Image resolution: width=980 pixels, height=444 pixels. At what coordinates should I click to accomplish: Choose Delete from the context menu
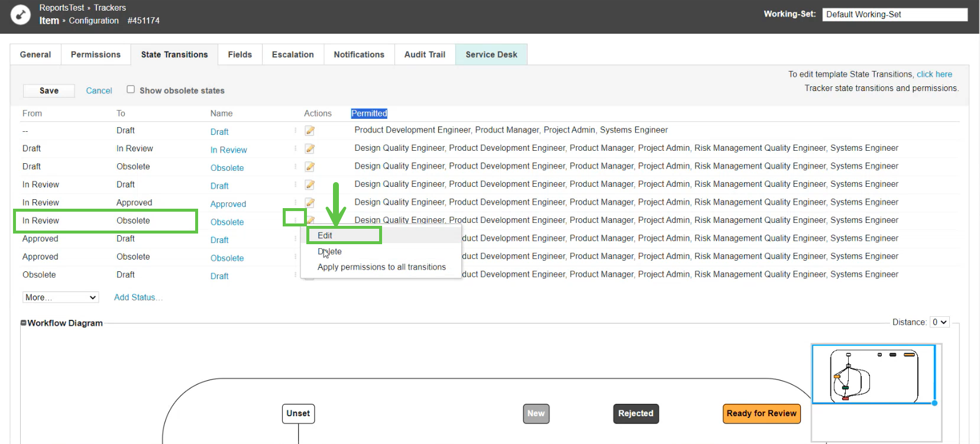point(329,251)
